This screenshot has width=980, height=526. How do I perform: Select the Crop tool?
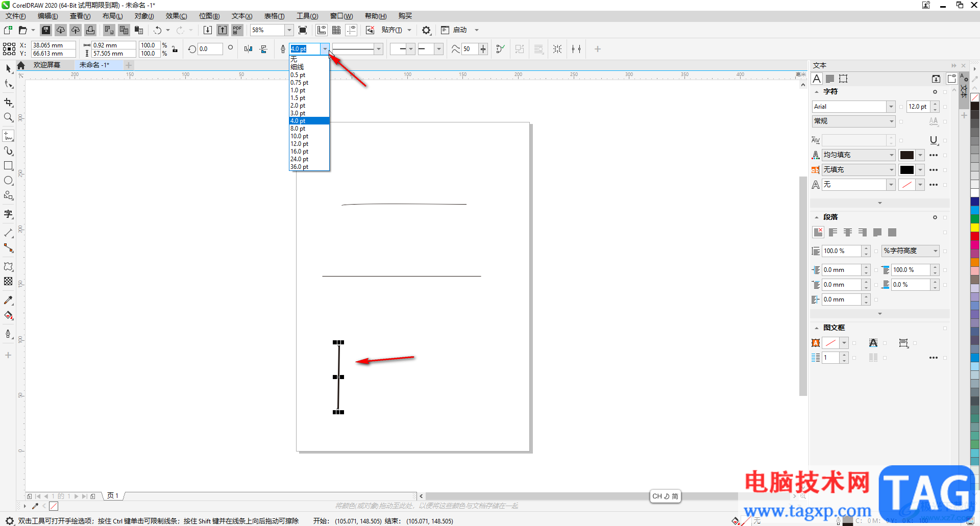pyautogui.click(x=8, y=103)
